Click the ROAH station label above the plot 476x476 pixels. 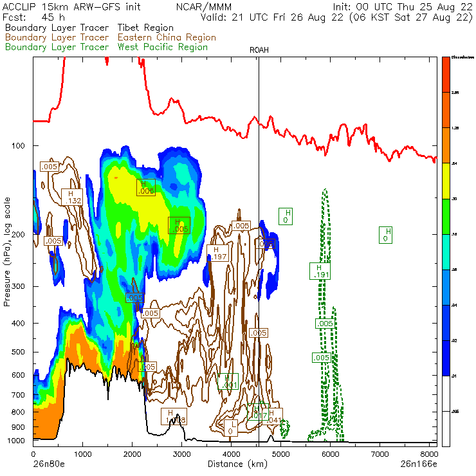pyautogui.click(x=259, y=50)
